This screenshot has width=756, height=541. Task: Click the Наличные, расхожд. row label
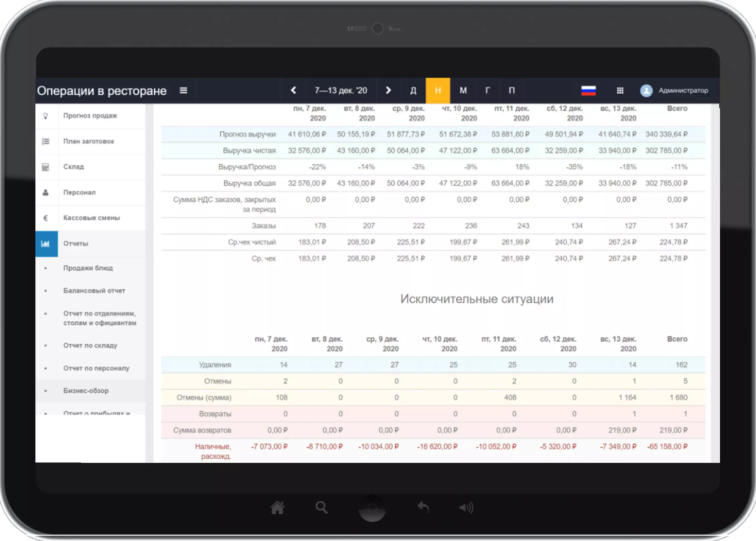[213, 451]
